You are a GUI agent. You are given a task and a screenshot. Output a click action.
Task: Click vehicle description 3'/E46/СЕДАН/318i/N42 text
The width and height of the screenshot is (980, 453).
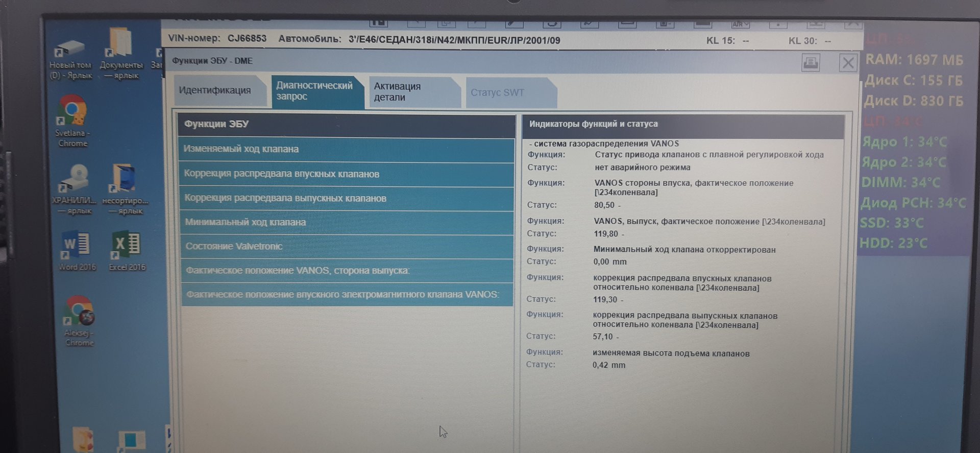454,40
